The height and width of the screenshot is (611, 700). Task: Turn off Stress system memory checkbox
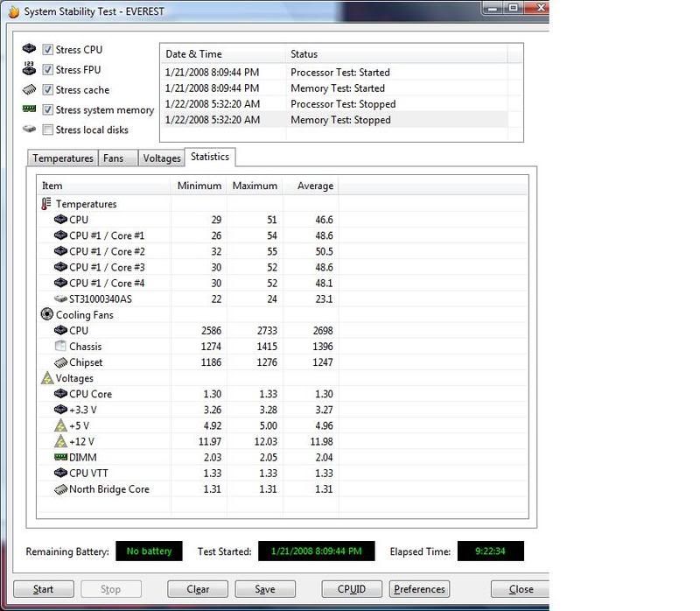pyautogui.click(x=48, y=110)
